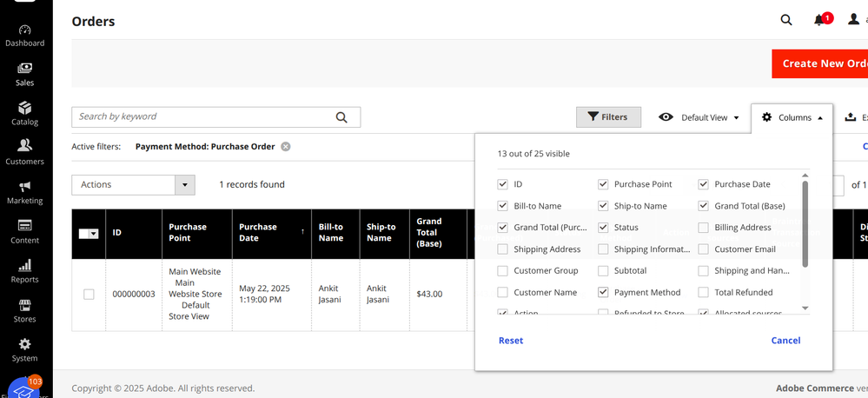Open the Dashboard icon in sidebar

click(x=24, y=30)
